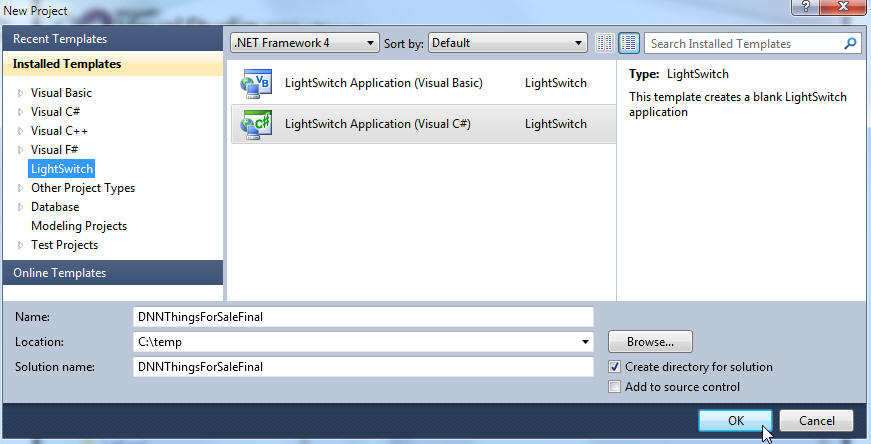
Task: Select the LightSwitch Visual C# template icon
Action: [256, 124]
